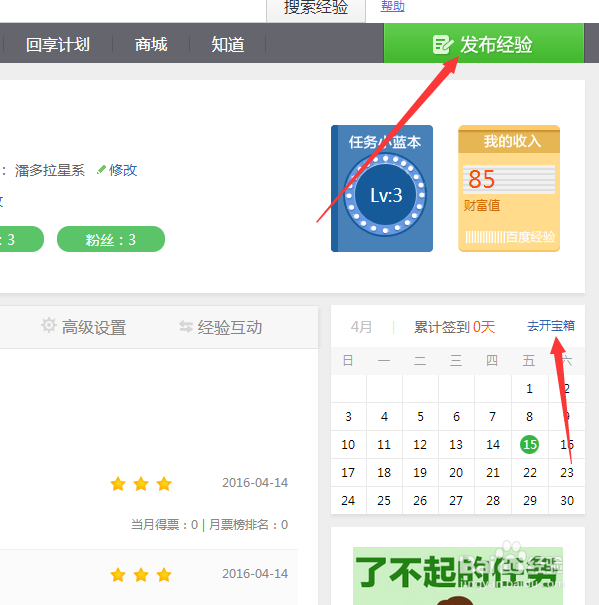The image size is (599, 605).
Task: Click third star in lower 2016-04-14 row
Action: (x=164, y=575)
